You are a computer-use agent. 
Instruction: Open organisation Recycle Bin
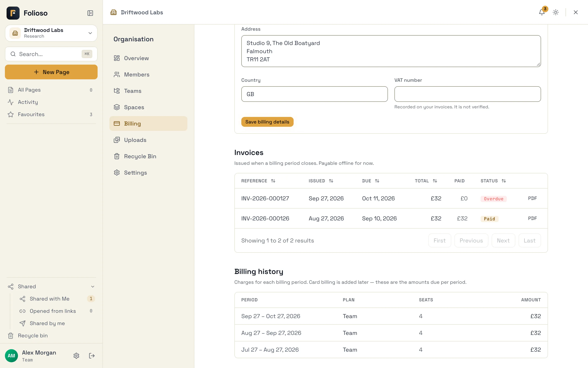(x=148, y=156)
